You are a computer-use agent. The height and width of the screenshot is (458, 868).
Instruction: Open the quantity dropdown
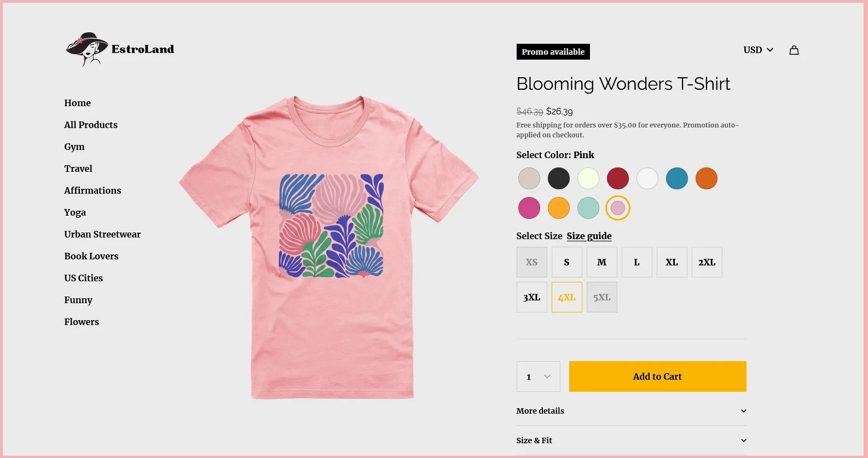click(x=538, y=376)
